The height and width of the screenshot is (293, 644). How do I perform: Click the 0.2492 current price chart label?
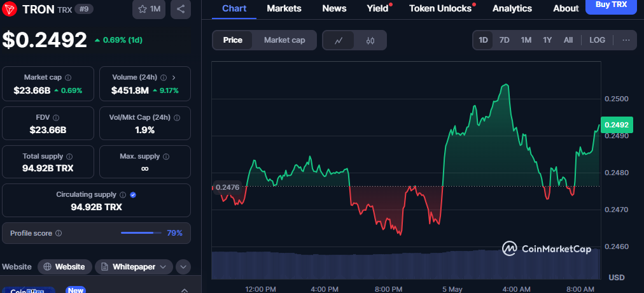(617, 125)
